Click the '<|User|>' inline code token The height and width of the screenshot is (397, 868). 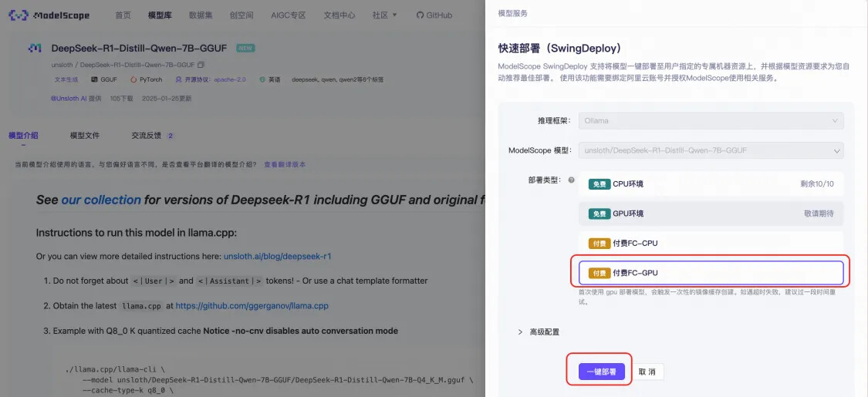(x=154, y=281)
